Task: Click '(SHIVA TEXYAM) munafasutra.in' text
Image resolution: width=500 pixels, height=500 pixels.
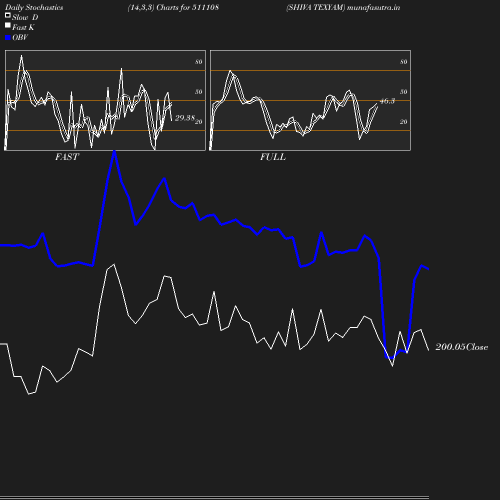Action: pos(343,7)
